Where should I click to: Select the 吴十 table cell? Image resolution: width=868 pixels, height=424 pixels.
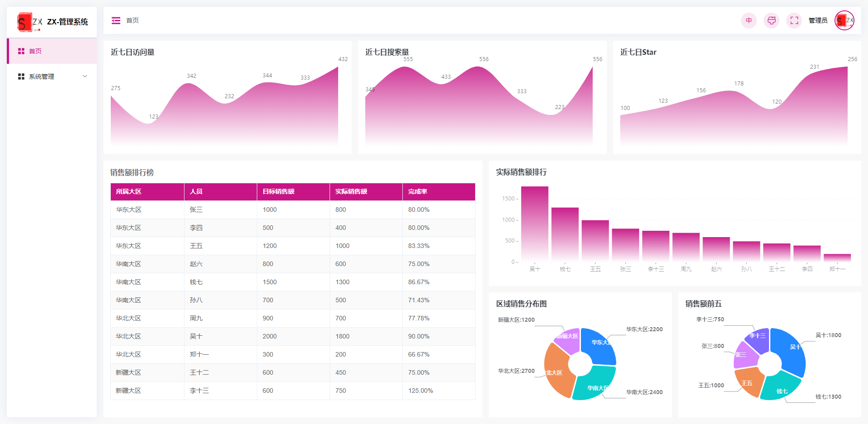(221, 336)
